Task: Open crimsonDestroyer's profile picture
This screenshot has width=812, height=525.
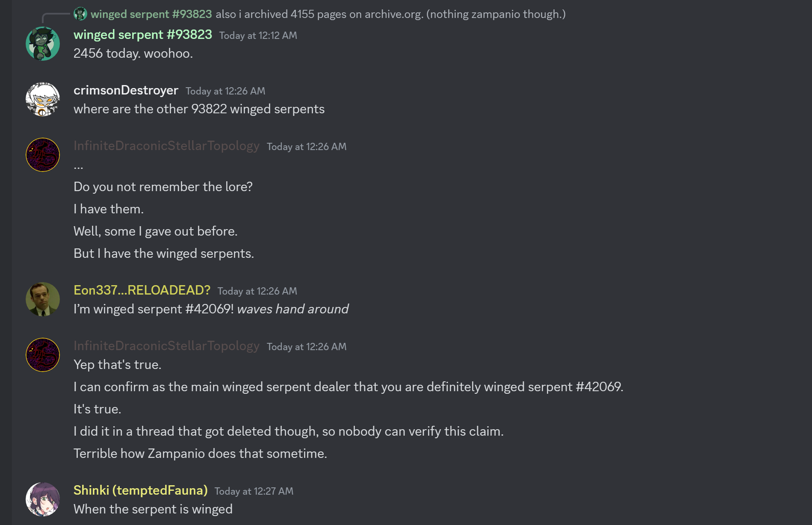Action: click(x=42, y=99)
